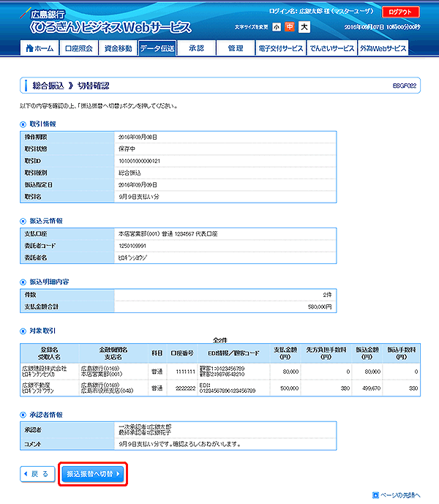Click the 支払口座 value 本店営業部(001)
439x504 pixels.
pyautogui.click(x=139, y=233)
